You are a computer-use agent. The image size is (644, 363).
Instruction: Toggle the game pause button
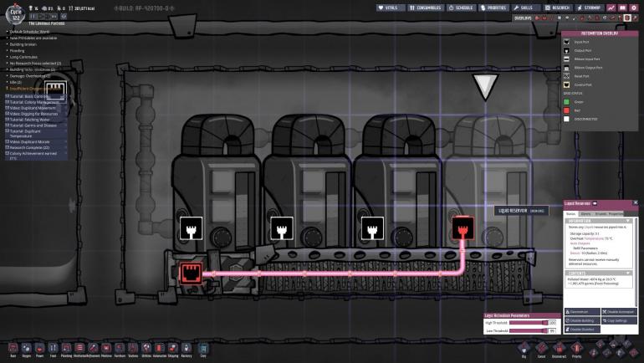coord(33,17)
